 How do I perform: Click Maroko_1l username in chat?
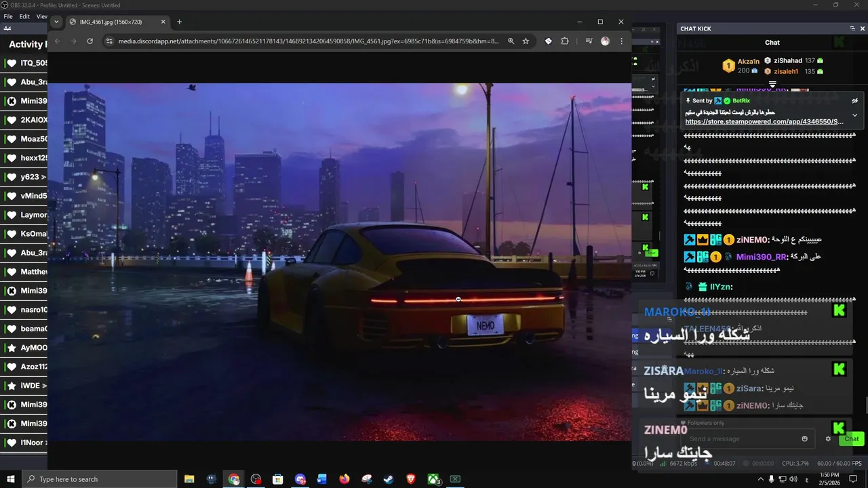click(703, 371)
